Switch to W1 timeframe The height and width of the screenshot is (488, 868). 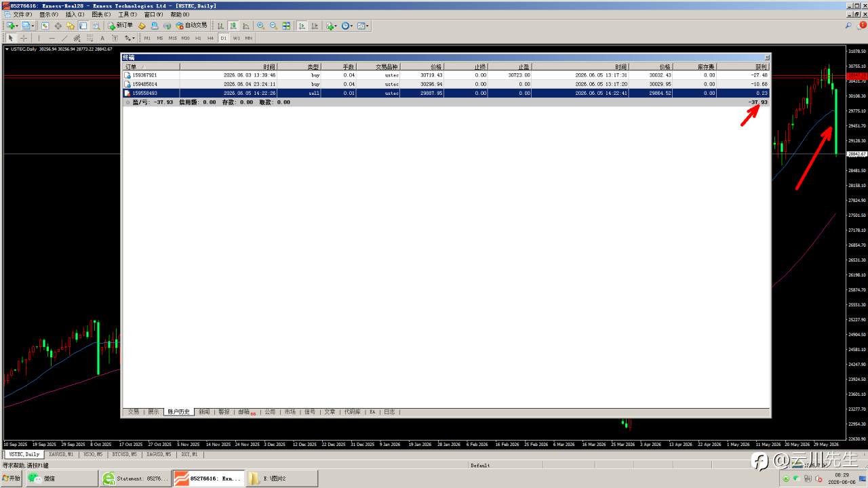pyautogui.click(x=236, y=38)
